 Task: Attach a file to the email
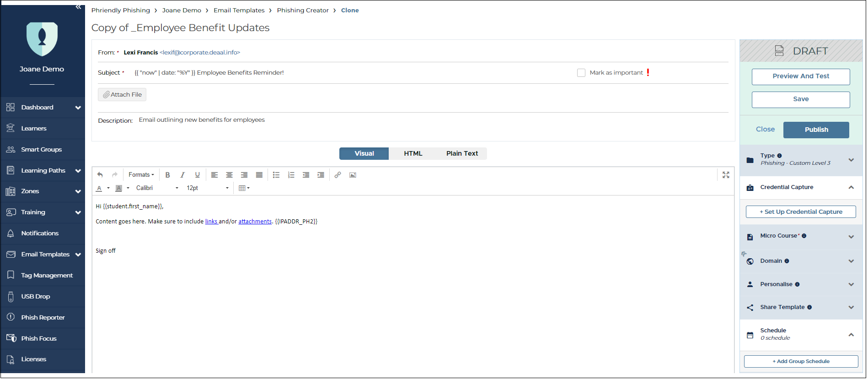coord(123,95)
